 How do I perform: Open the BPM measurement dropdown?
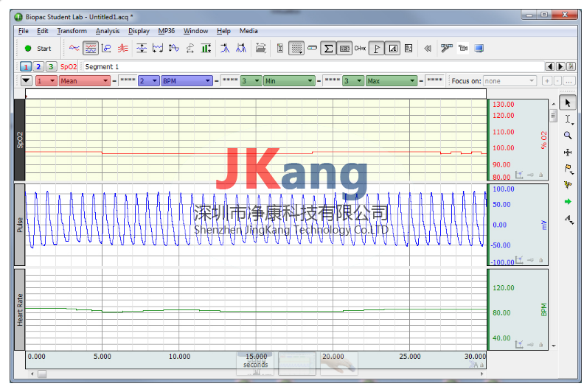[187, 81]
